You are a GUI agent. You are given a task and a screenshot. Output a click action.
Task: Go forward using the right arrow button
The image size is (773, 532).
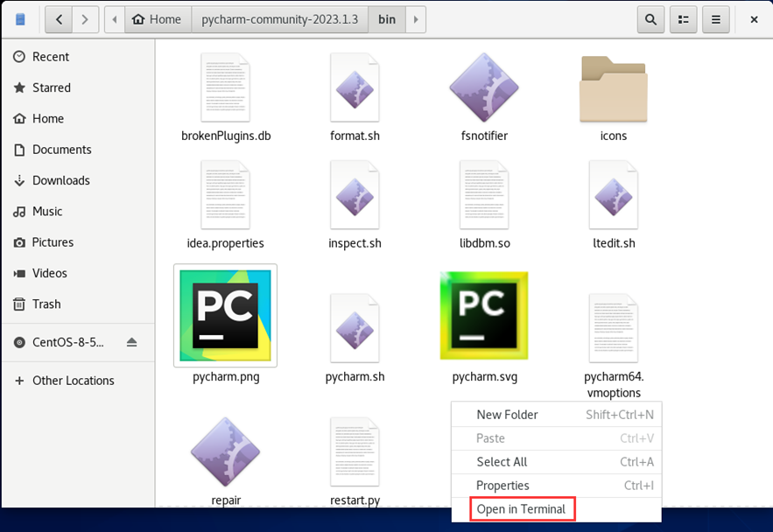tap(85, 20)
